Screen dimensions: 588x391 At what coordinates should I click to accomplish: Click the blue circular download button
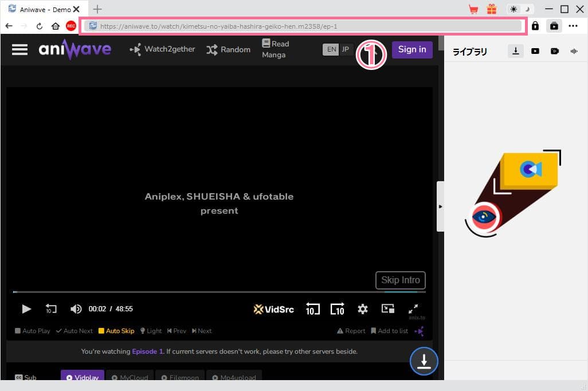(x=424, y=361)
